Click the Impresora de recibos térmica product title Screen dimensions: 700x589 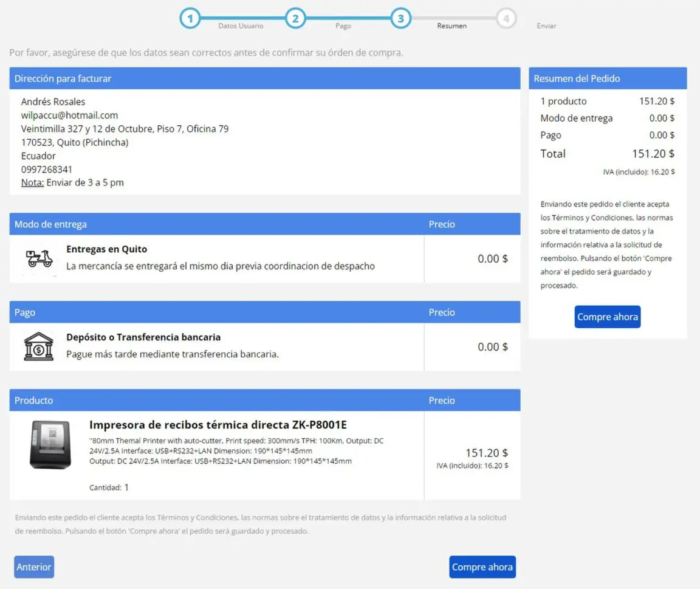click(x=218, y=425)
